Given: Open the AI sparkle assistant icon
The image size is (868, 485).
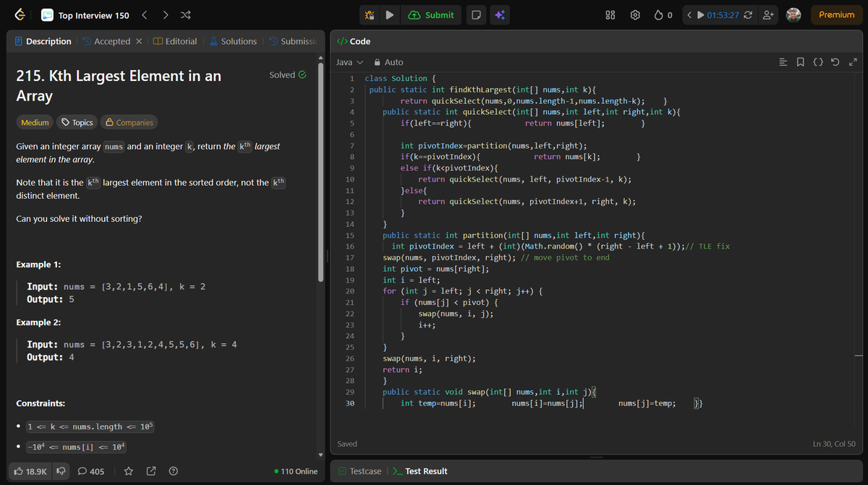Looking at the screenshot, I should tap(499, 15).
